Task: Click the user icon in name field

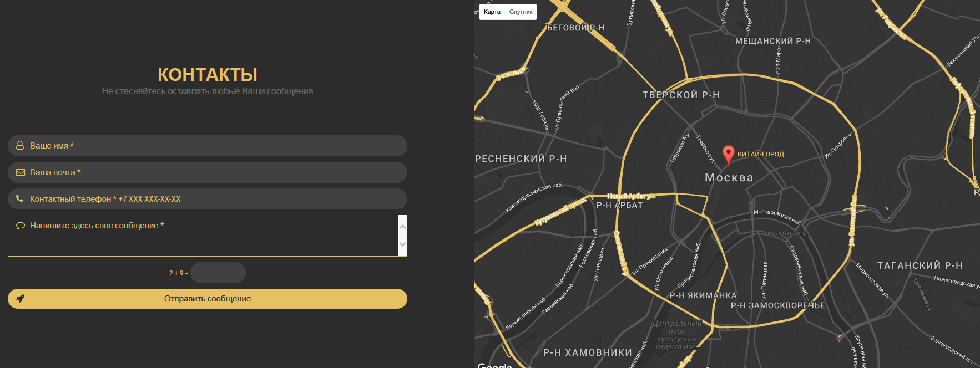Action: (x=20, y=146)
